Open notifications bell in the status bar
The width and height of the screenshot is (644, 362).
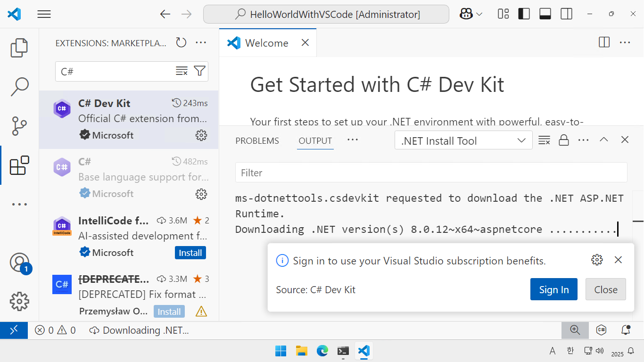pos(625,330)
